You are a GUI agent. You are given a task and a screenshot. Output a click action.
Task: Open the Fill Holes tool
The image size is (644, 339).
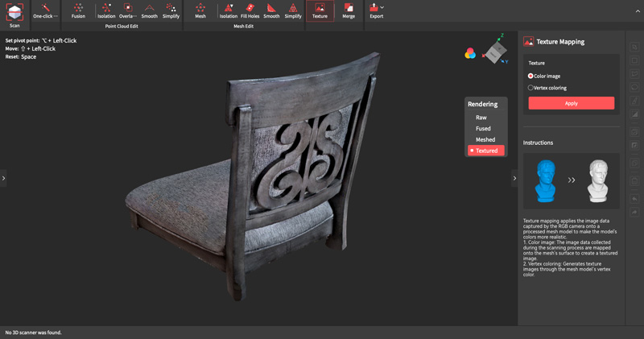(250, 11)
